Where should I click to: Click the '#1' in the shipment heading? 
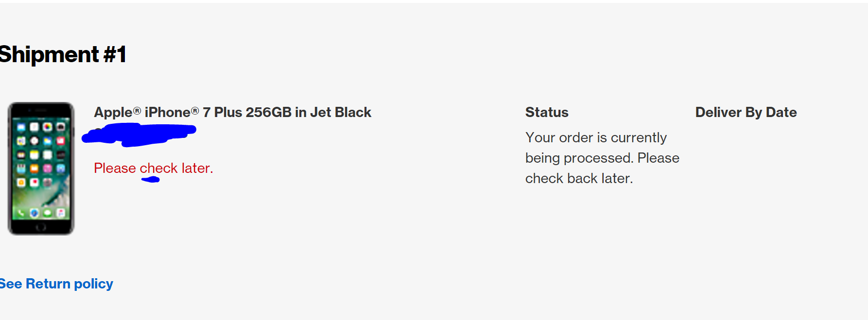[x=115, y=54]
